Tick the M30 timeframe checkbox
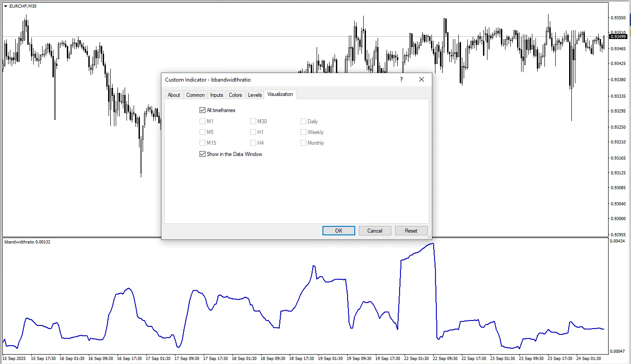 point(253,121)
